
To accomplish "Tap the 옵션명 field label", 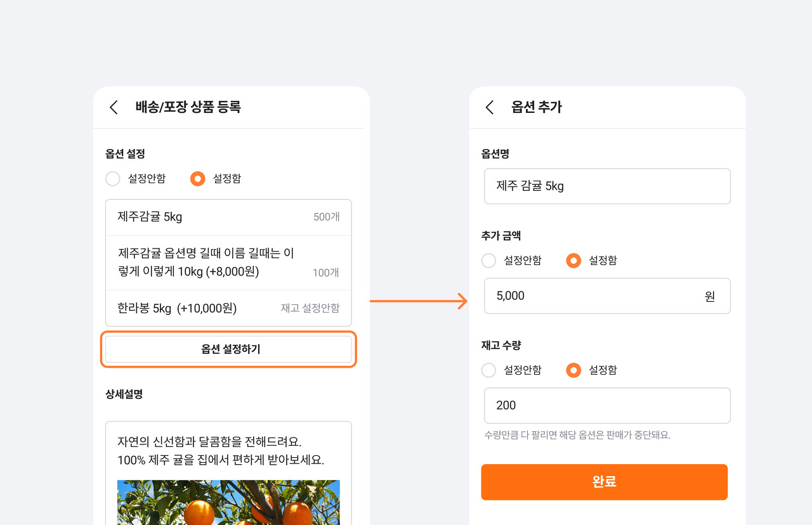I will (x=495, y=153).
